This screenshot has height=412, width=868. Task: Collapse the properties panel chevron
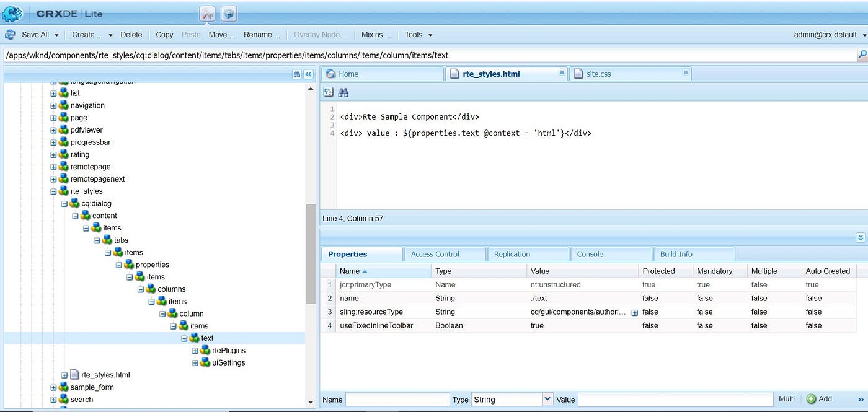pyautogui.click(x=861, y=237)
